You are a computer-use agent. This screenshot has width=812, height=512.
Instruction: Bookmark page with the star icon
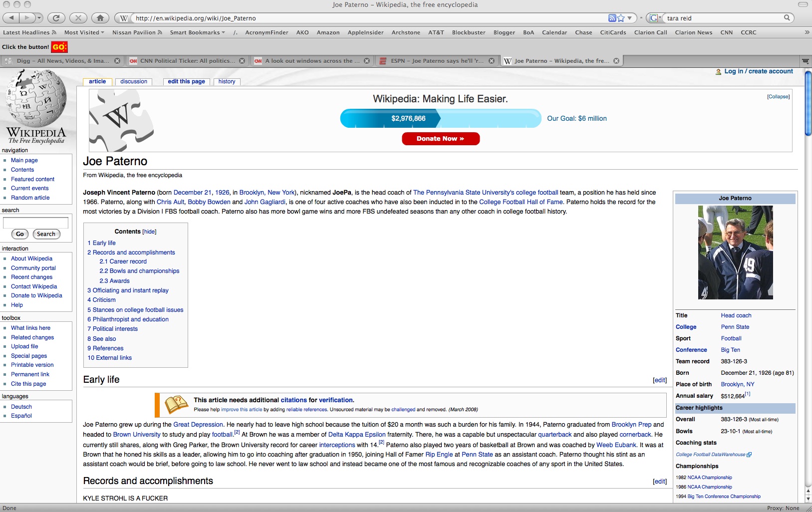pyautogui.click(x=621, y=18)
